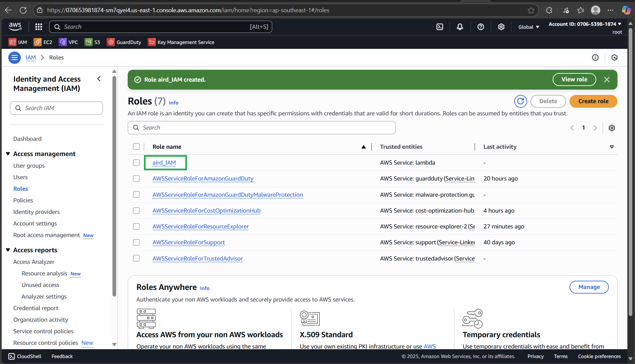Sort by the Last activity column arrow
Image resolution: width=635 pixels, height=364 pixels.
[x=612, y=147]
